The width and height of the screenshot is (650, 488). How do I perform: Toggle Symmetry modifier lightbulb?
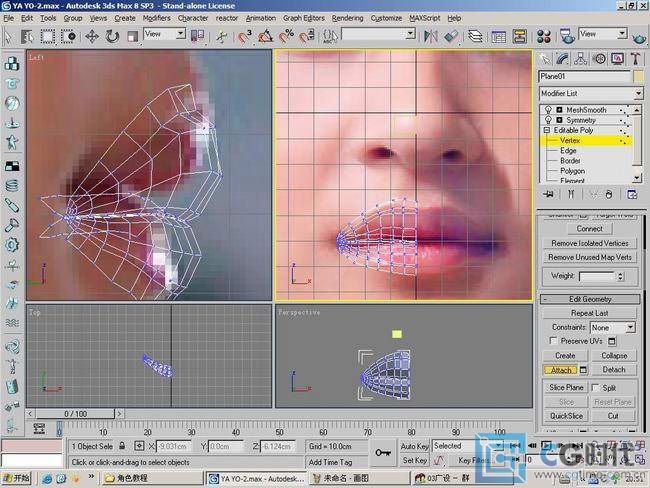(548, 120)
